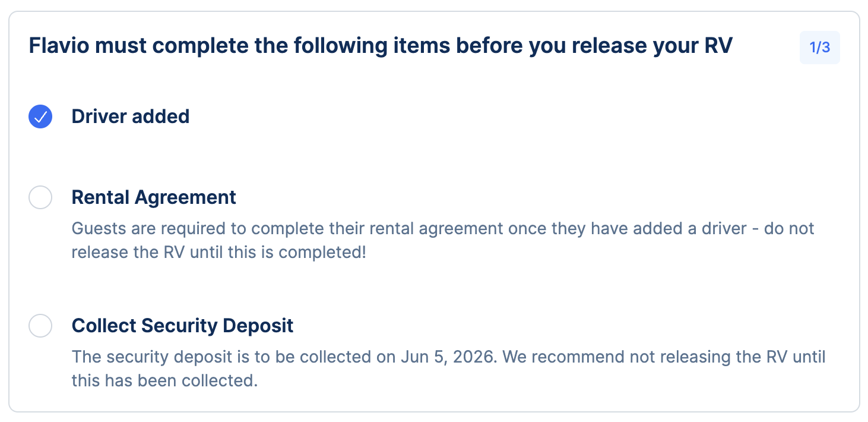Open the "Rental Agreement" item title
Viewport: 868px width, 422px height.
[x=154, y=197]
